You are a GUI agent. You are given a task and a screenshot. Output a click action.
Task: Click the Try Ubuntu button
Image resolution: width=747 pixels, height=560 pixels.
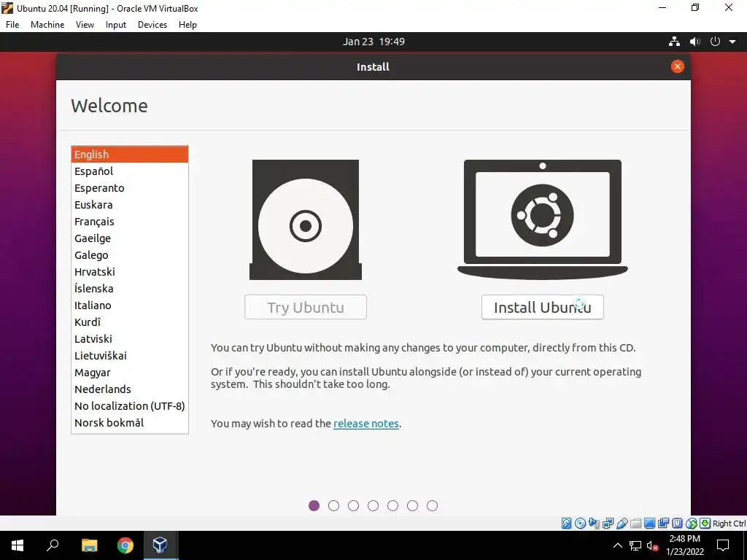tap(306, 307)
